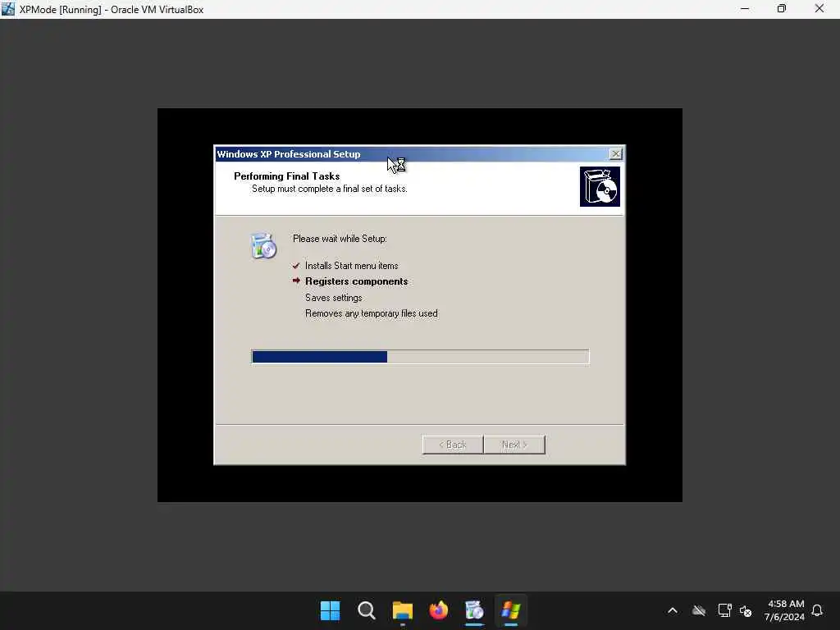
Task: Click the arrow beside Registers components
Action: coord(296,281)
